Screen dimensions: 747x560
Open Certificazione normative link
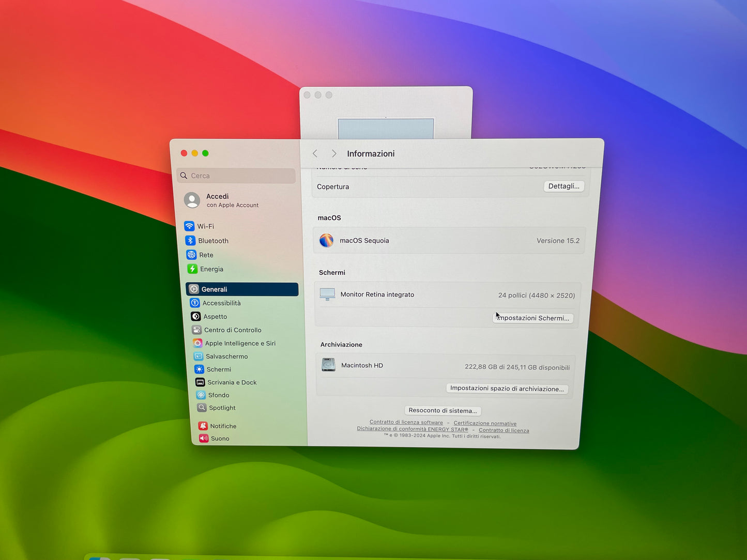pyautogui.click(x=485, y=424)
